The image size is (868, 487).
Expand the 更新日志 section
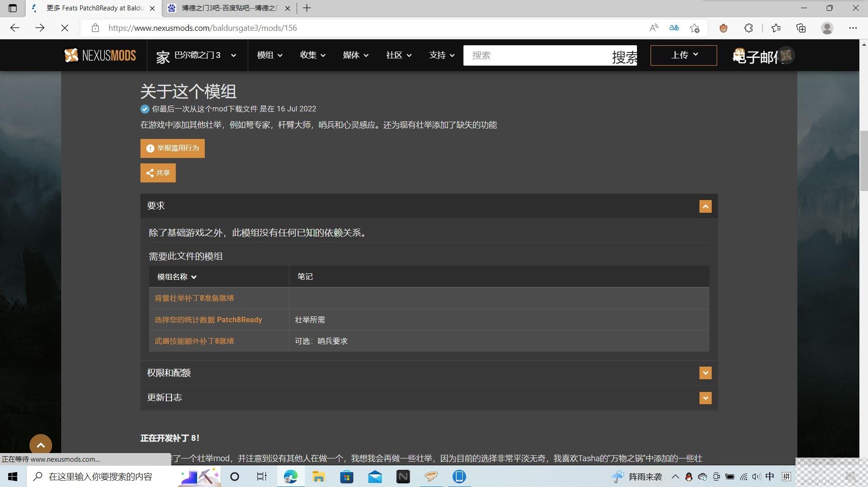(x=705, y=398)
